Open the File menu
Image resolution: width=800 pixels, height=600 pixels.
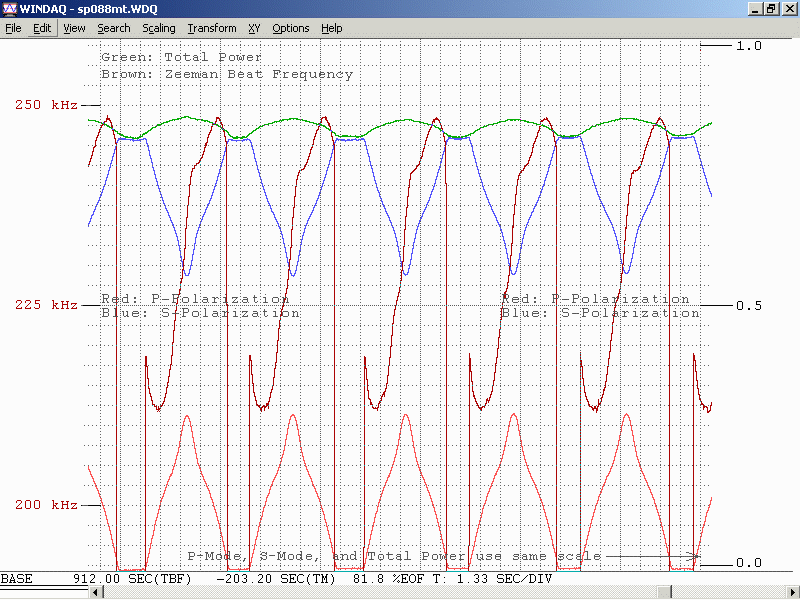13,28
